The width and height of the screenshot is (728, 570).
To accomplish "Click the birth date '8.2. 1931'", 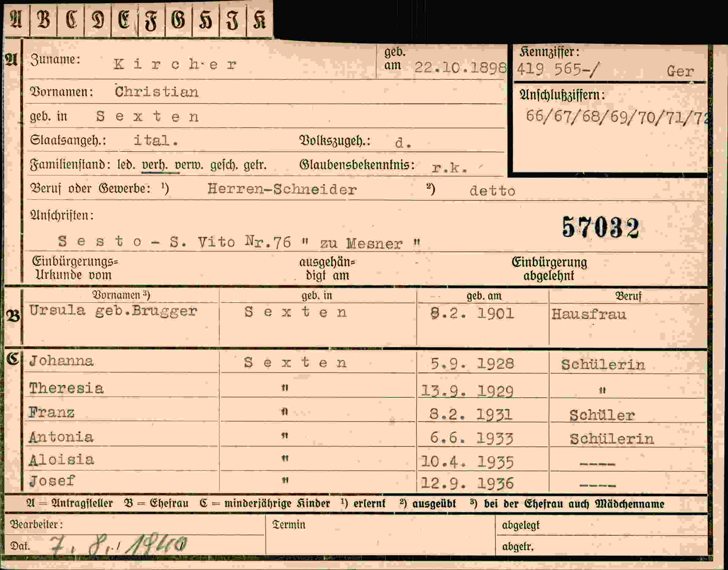I will pyautogui.click(x=471, y=414).
